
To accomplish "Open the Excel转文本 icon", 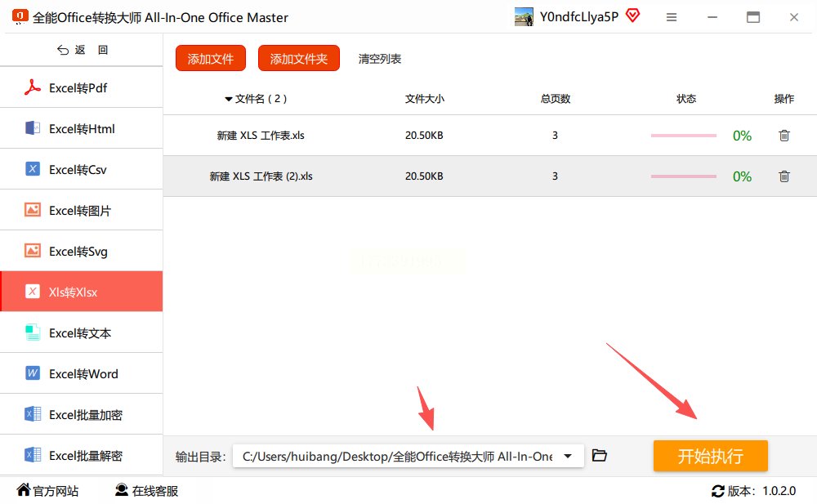I will coord(33,332).
